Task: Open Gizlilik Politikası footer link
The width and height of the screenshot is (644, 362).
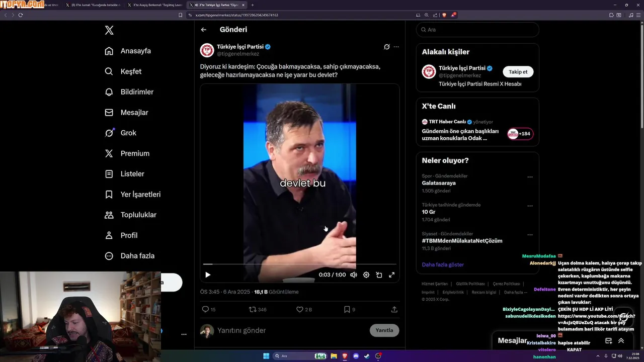Action: pos(470,284)
